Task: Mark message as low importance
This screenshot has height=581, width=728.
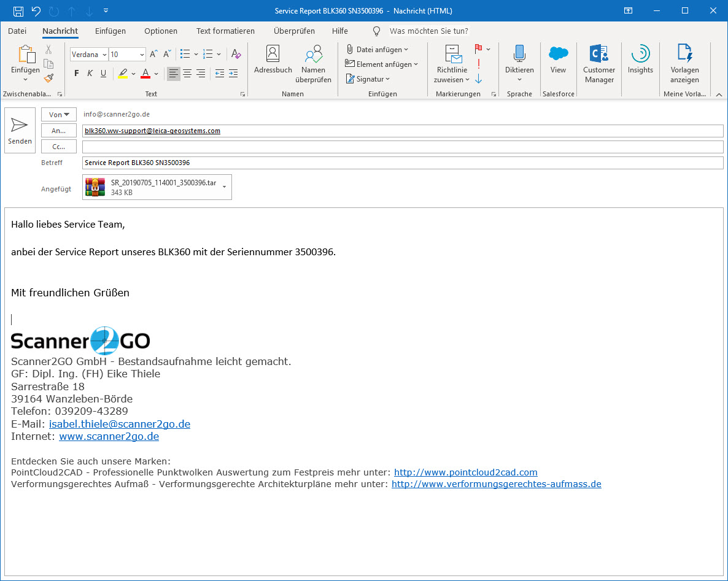Action: 479,79
